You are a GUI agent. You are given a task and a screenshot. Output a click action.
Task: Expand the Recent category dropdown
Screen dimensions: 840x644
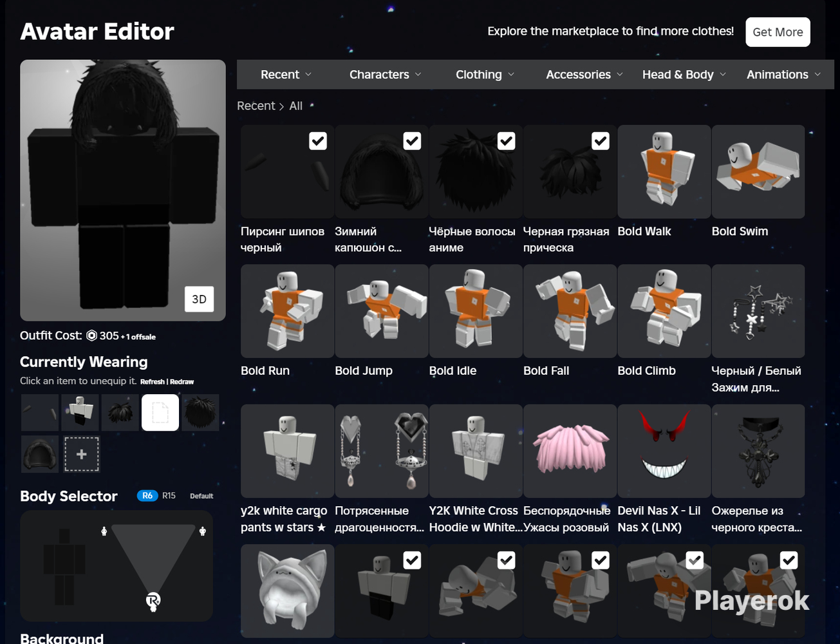point(286,75)
